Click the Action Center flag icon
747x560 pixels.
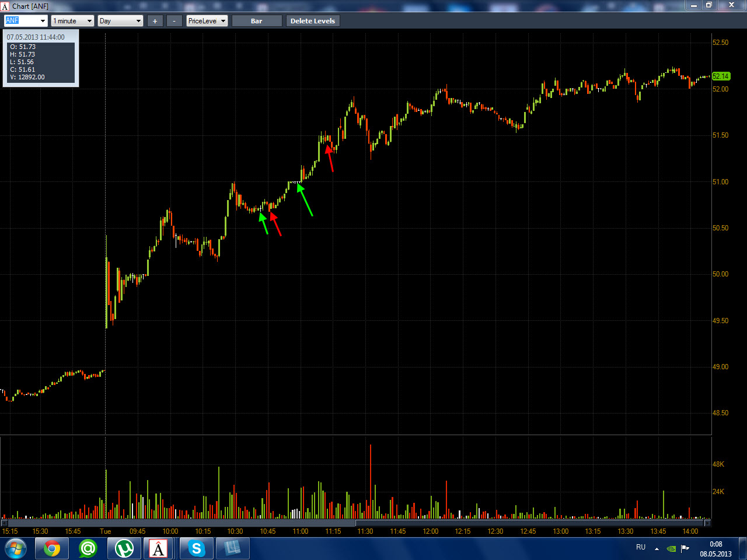(685, 548)
